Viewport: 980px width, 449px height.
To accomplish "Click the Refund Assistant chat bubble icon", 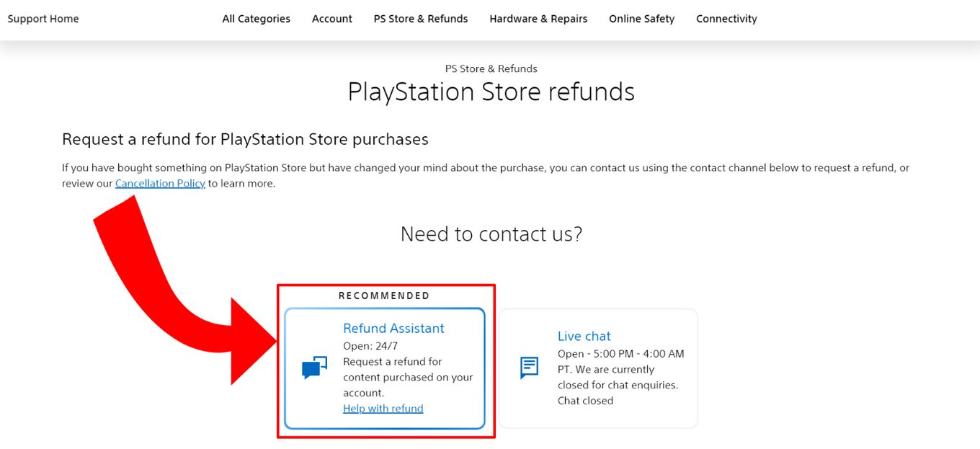I will click(313, 368).
